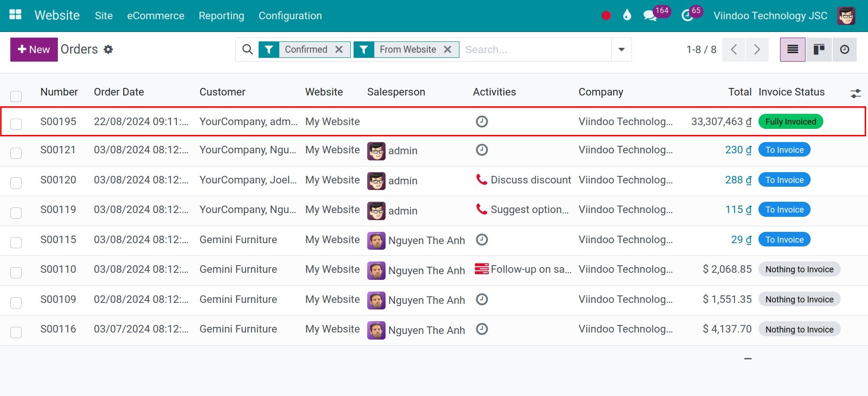Sort by Order Date column header

(x=119, y=92)
